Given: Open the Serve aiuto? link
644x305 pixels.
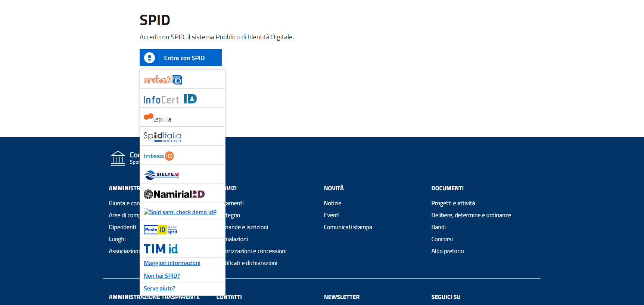Looking at the screenshot, I should [159, 289].
